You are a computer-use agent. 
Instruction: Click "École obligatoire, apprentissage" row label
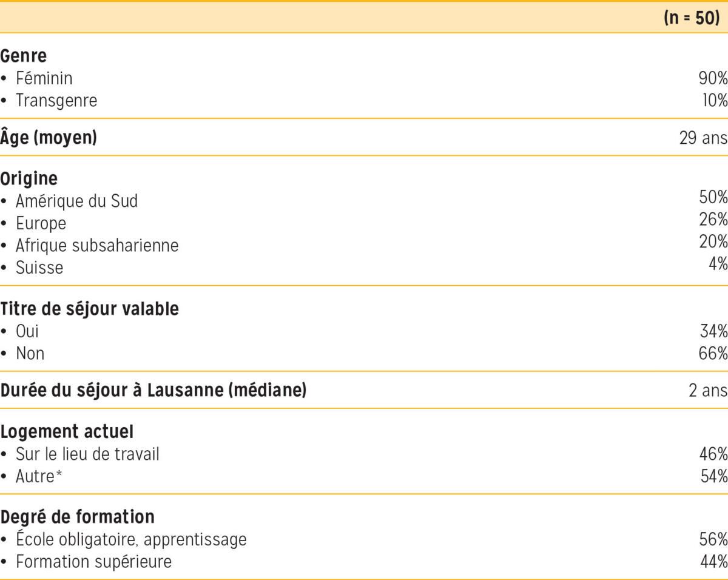[131, 539]
